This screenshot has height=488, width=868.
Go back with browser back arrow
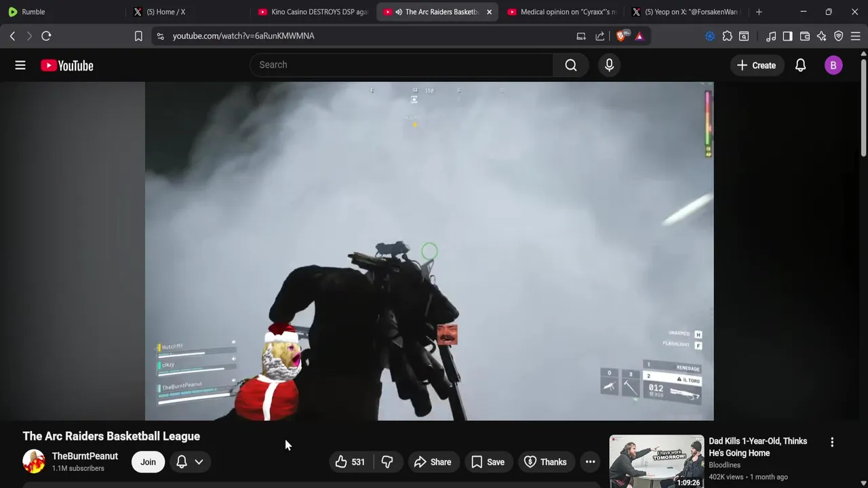(x=12, y=36)
